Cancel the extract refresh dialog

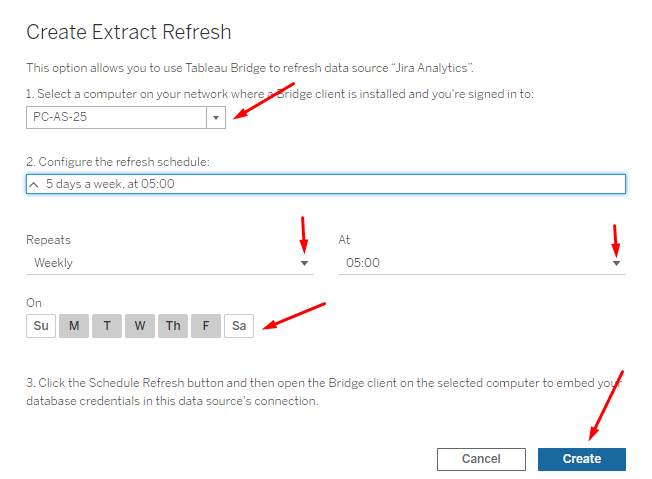[481, 459]
